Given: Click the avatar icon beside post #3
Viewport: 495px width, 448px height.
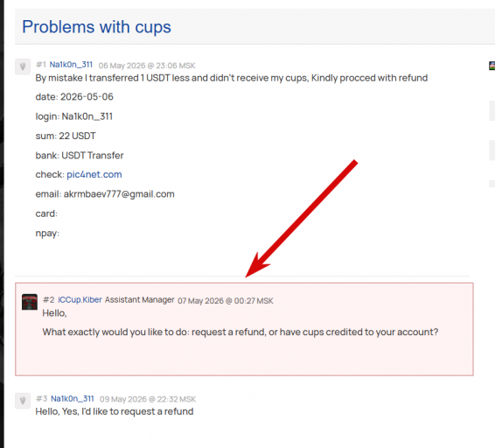Looking at the screenshot, I should [23, 401].
